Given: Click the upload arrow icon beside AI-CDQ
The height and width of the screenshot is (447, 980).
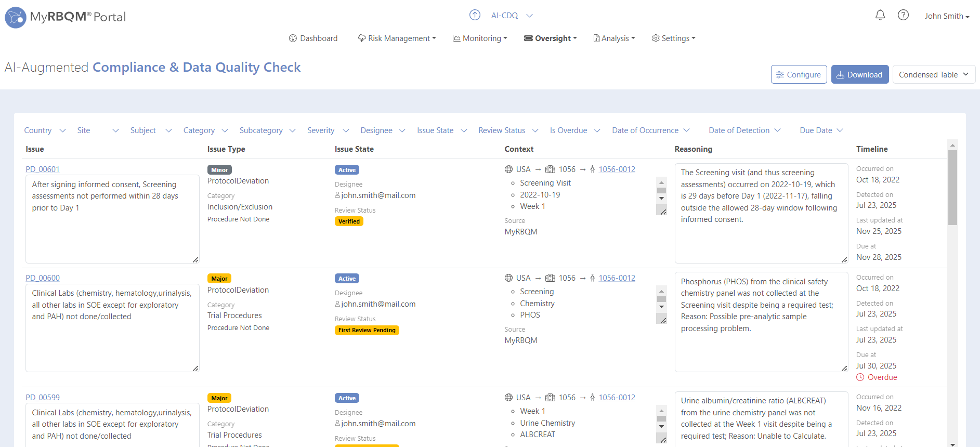Looking at the screenshot, I should pos(475,15).
